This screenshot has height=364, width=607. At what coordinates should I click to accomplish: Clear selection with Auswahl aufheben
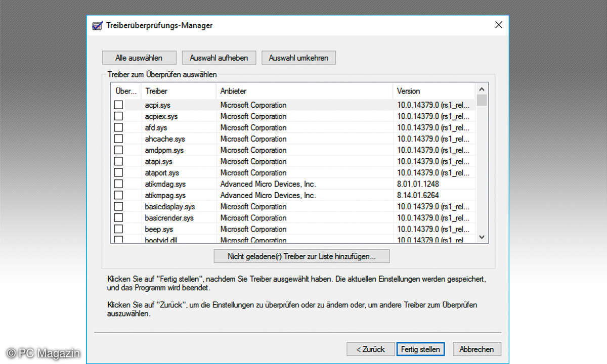point(219,58)
